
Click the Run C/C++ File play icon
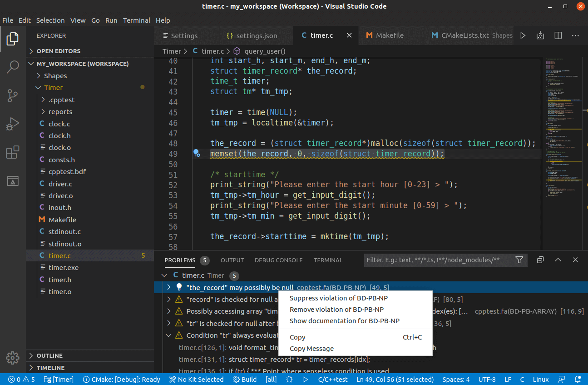pos(523,35)
